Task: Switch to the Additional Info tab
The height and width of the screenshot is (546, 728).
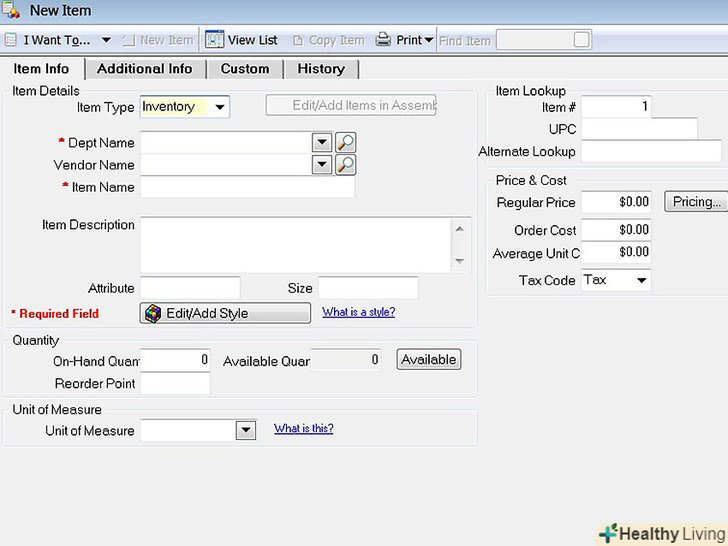Action: point(145,69)
